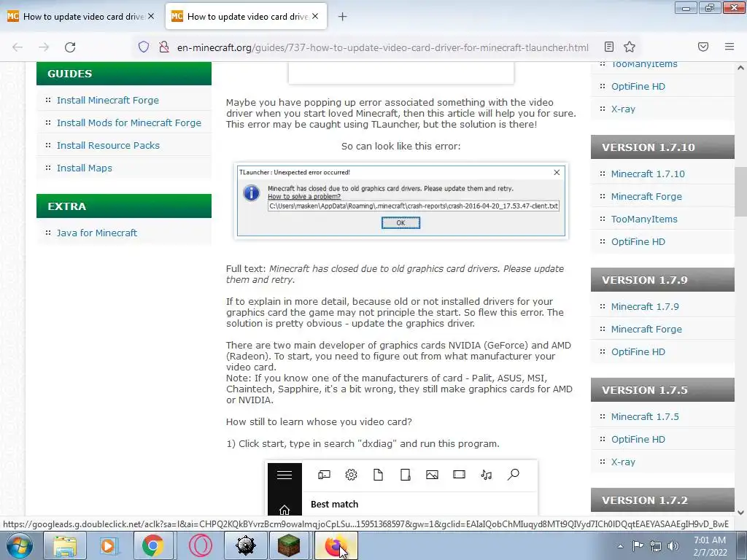The width and height of the screenshot is (747, 560).
Task: Click the Action Center flag tray icon
Action: pyautogui.click(x=638, y=546)
